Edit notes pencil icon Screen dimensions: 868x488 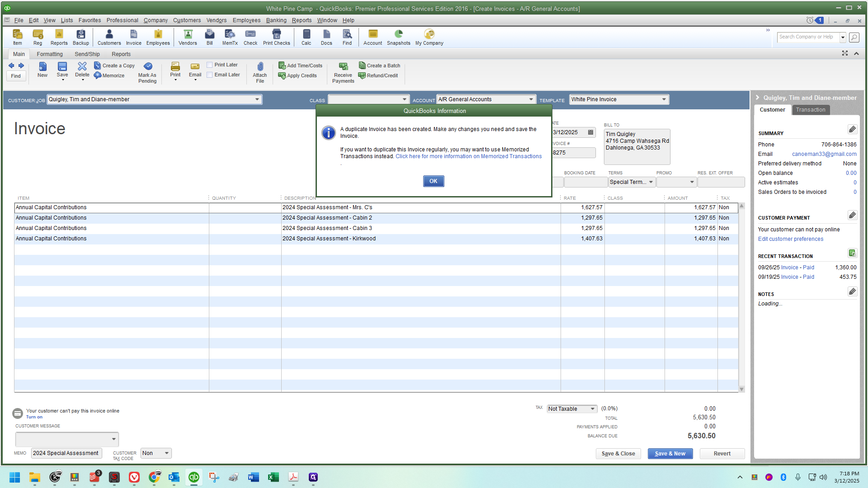point(852,291)
